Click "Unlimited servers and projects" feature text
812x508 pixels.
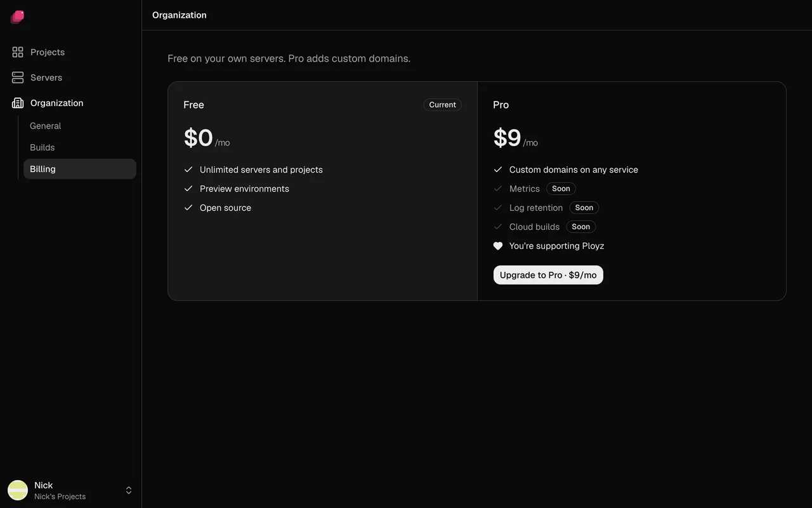click(x=261, y=170)
